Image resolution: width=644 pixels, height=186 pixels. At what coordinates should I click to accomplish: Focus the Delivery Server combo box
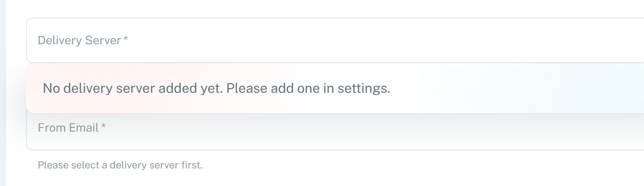[335, 40]
